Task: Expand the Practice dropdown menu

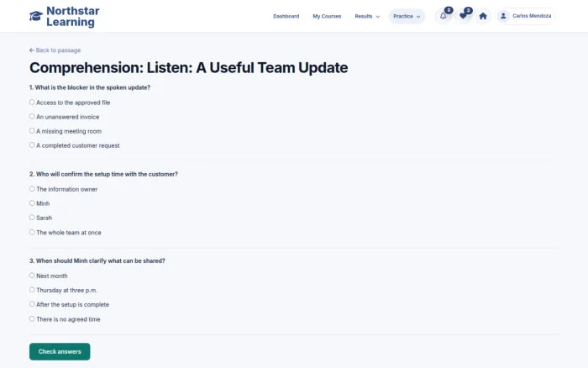Action: coord(407,16)
